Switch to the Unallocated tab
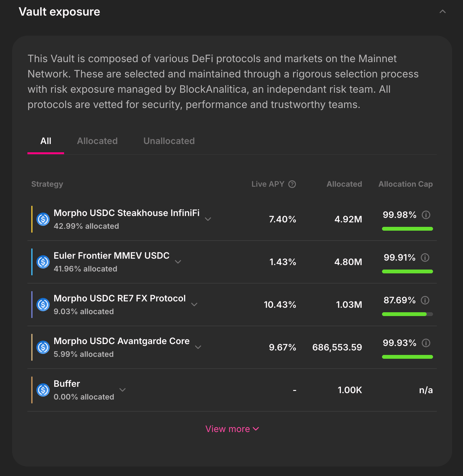The height and width of the screenshot is (476, 463). (169, 141)
